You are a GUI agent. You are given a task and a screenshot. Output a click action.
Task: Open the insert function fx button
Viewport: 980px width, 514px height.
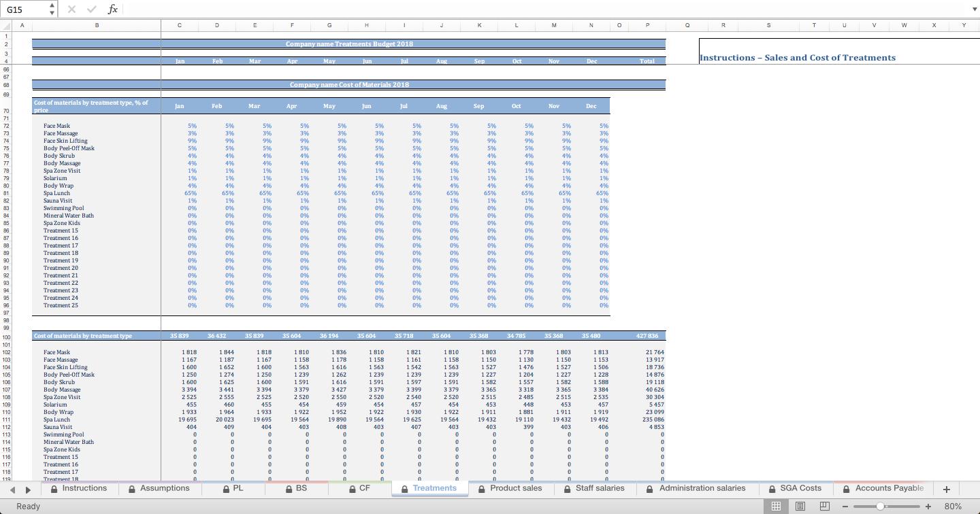tap(113, 9)
